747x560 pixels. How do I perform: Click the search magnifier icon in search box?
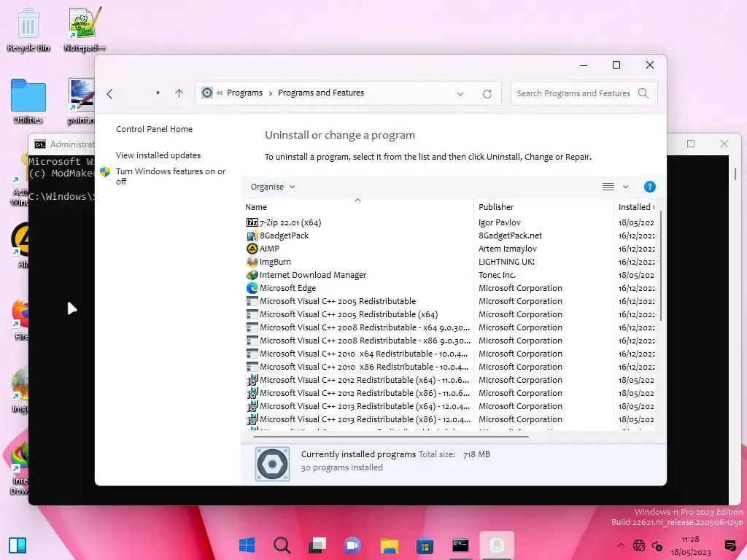[643, 93]
